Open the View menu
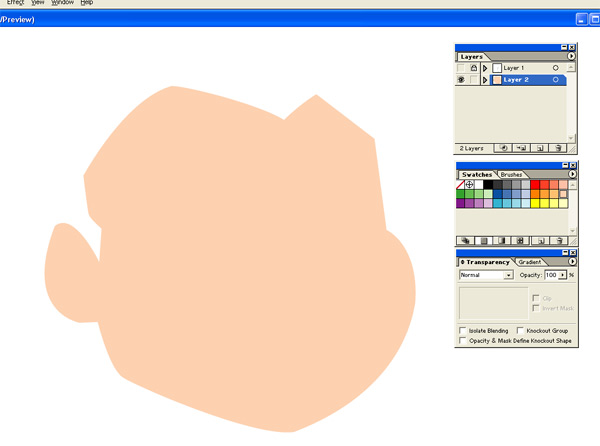The image size is (600, 446). pos(38,2)
